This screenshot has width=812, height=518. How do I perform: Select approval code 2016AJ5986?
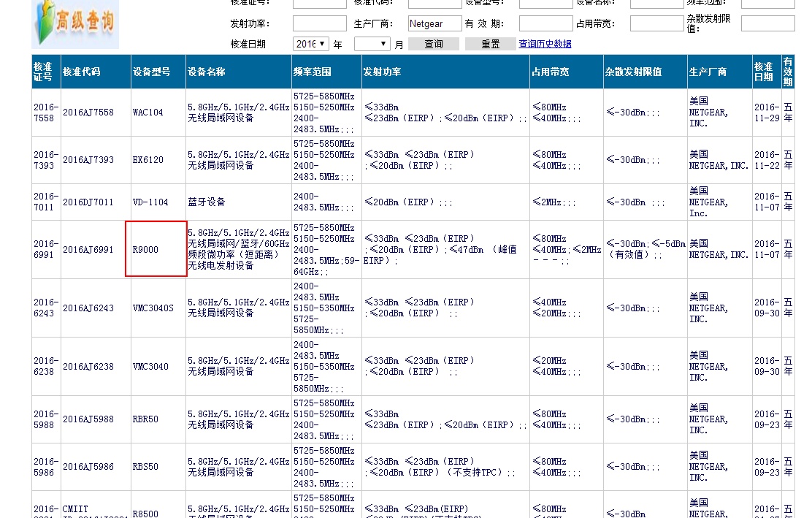[88, 467]
